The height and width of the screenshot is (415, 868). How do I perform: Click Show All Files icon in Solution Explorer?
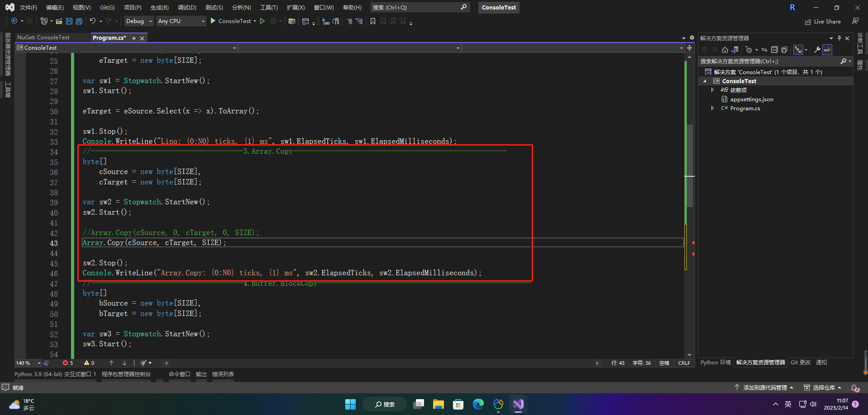click(x=784, y=50)
